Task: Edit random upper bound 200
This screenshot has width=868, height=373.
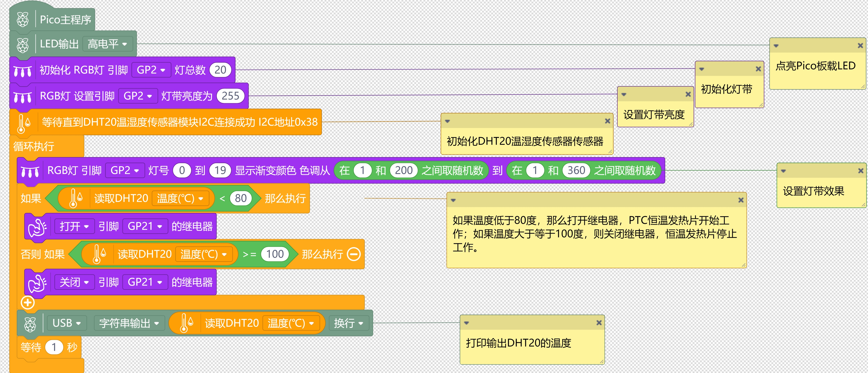Action: pos(404,170)
